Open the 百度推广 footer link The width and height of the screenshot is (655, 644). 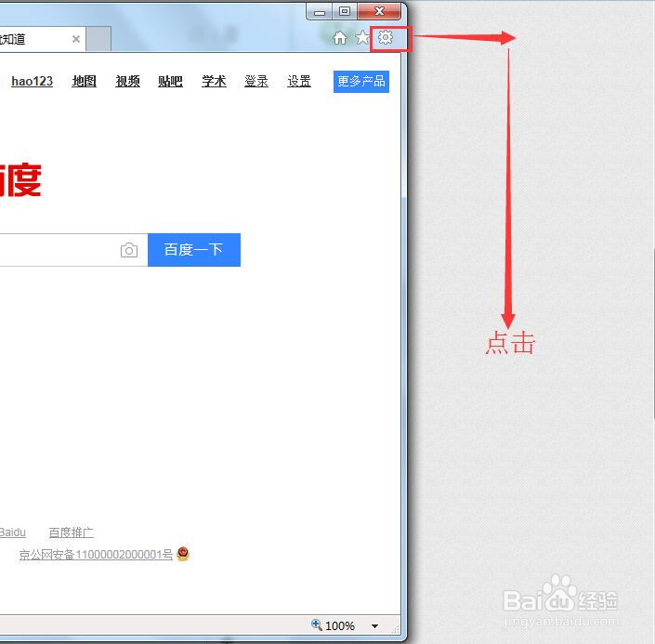71,532
